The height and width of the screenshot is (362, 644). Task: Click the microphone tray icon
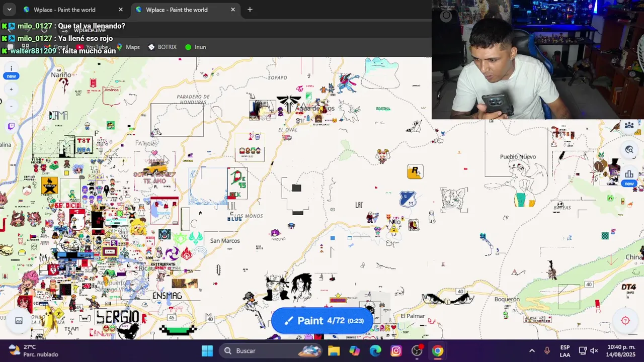(x=547, y=351)
